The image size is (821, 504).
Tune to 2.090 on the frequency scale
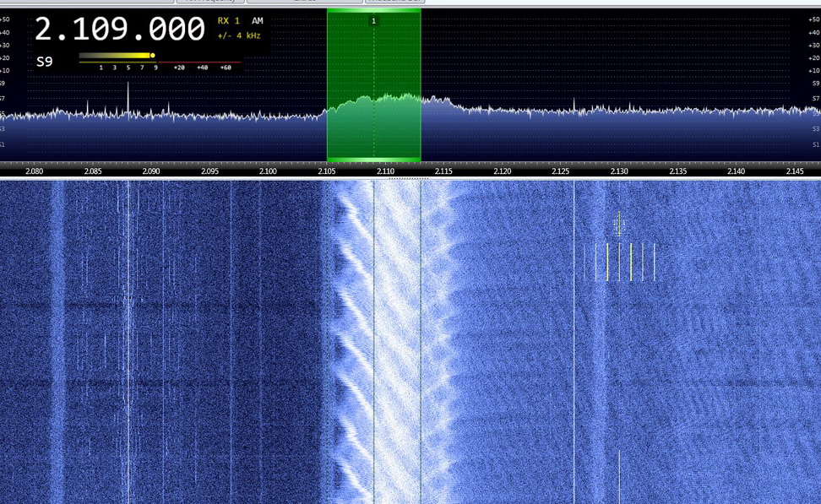coord(151,171)
